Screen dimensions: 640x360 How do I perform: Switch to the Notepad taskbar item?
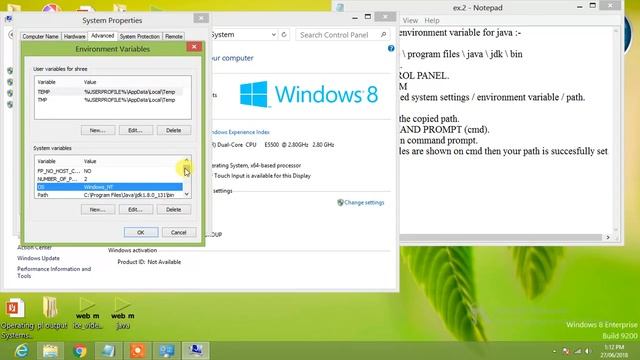click(109, 351)
